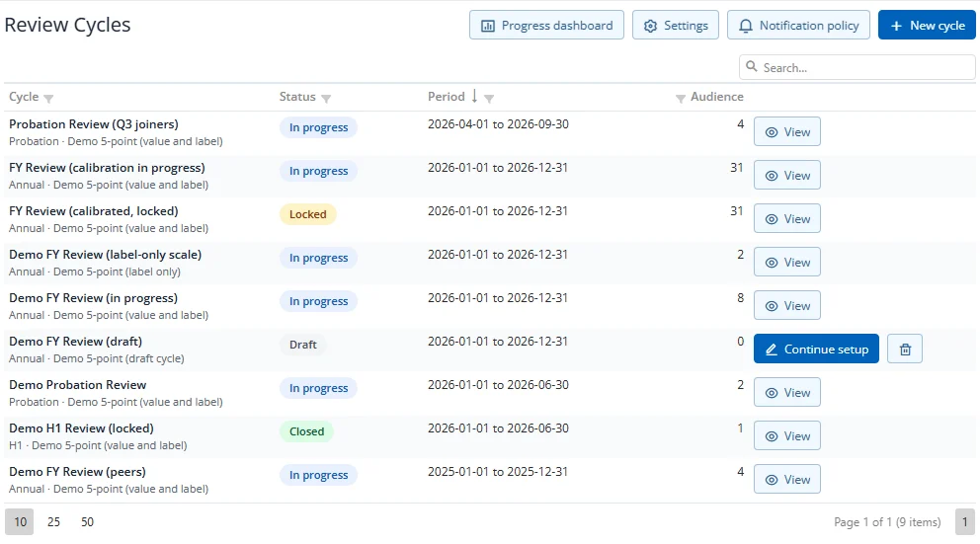
Task: Click audience count 8 for Demo FY Review (in progress)
Action: (740, 298)
